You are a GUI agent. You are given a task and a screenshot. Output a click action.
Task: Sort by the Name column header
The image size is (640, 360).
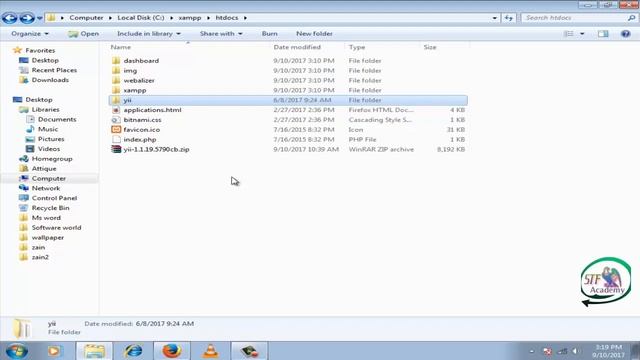121,47
